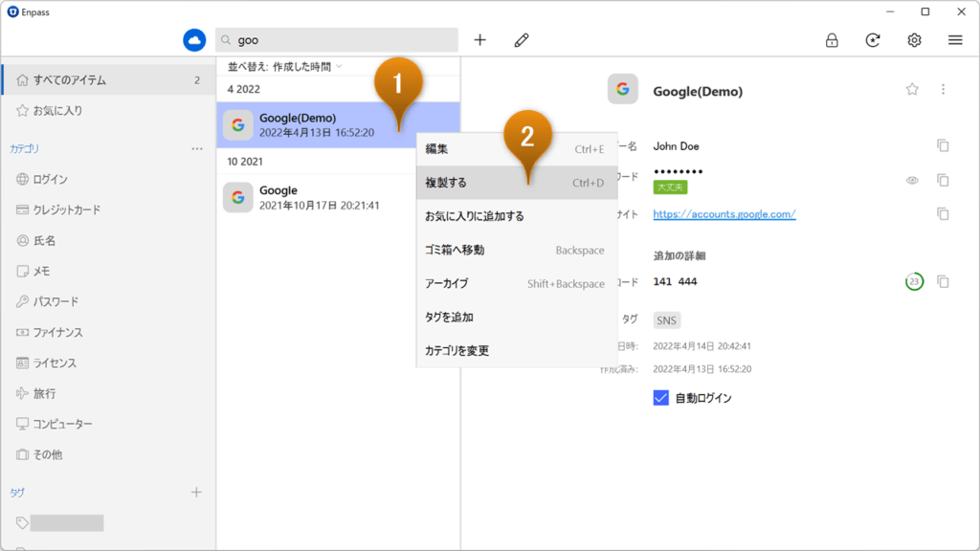Click the カテゴリ section header label
The width and height of the screenshot is (980, 551).
[24, 148]
